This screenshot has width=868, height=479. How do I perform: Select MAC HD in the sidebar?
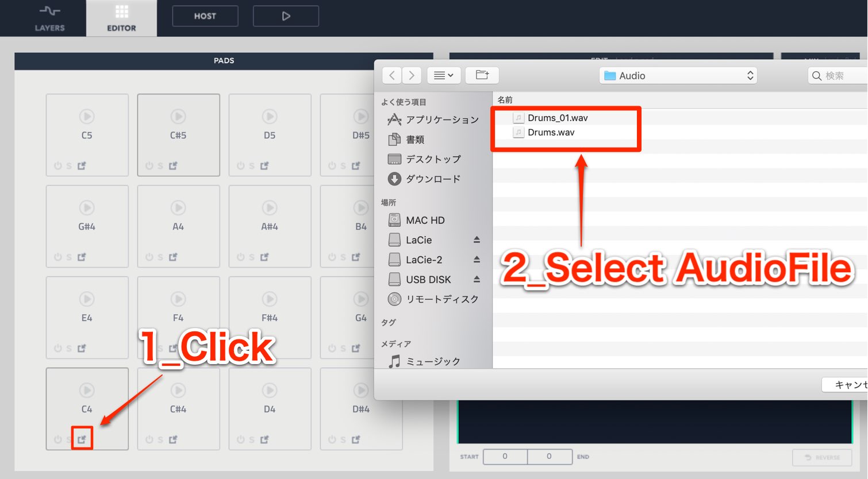click(416, 220)
